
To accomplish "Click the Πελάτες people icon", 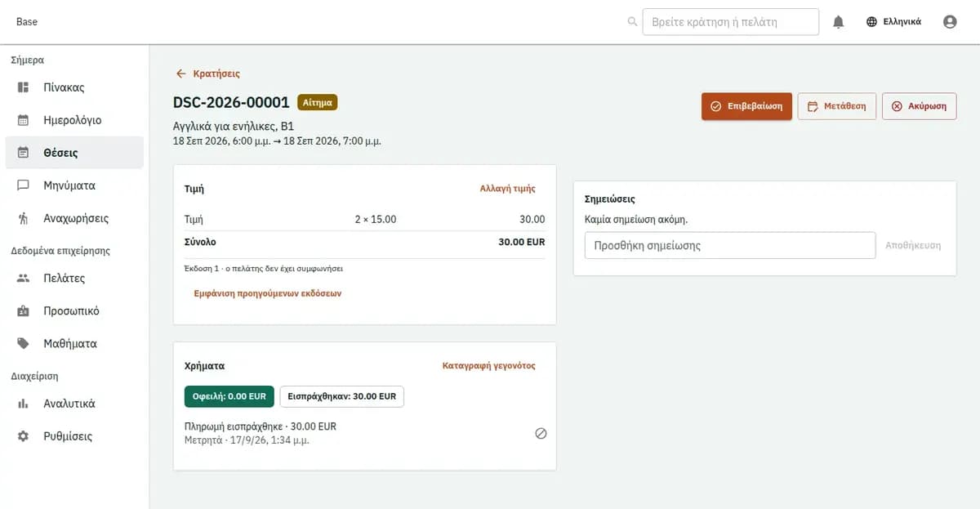I will coord(24,279).
